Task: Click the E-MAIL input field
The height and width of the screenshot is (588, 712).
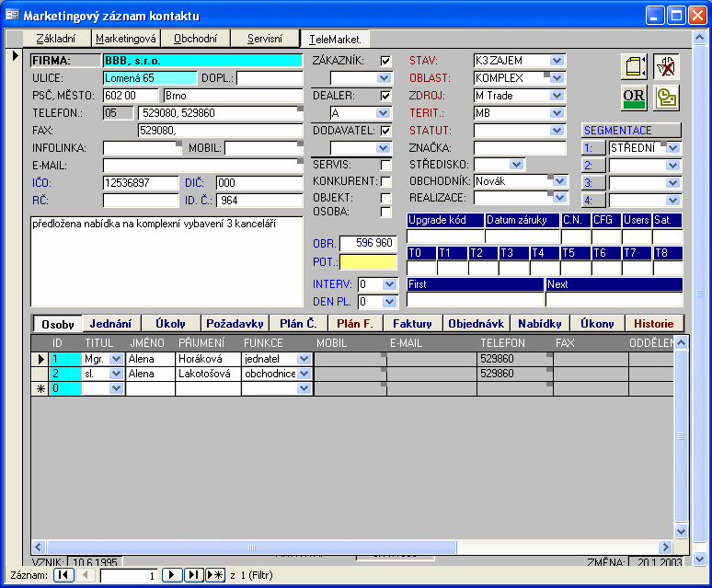Action: coord(202,166)
